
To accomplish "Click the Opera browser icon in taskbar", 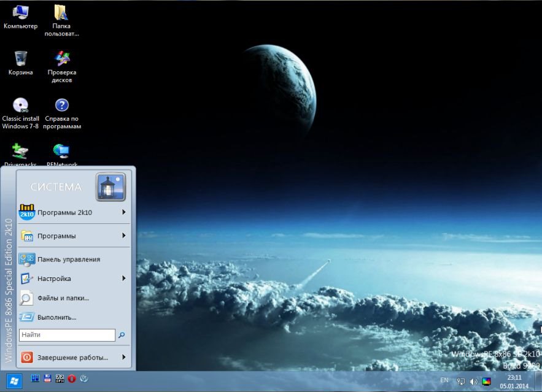I will [72, 380].
